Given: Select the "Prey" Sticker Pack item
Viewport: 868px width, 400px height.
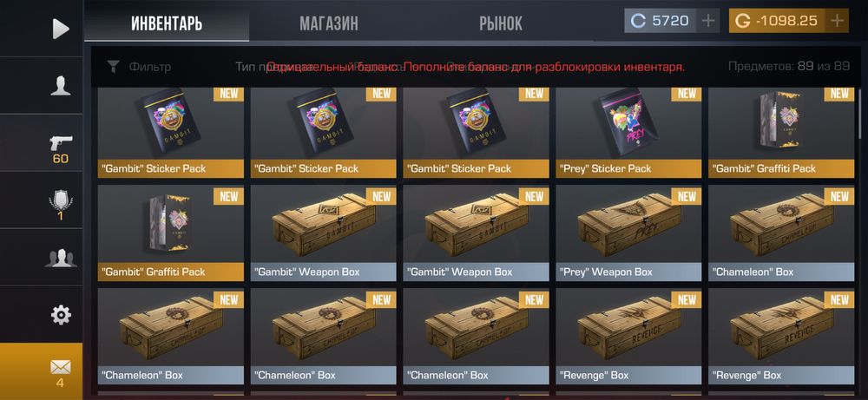Looking at the screenshot, I should pos(628,133).
